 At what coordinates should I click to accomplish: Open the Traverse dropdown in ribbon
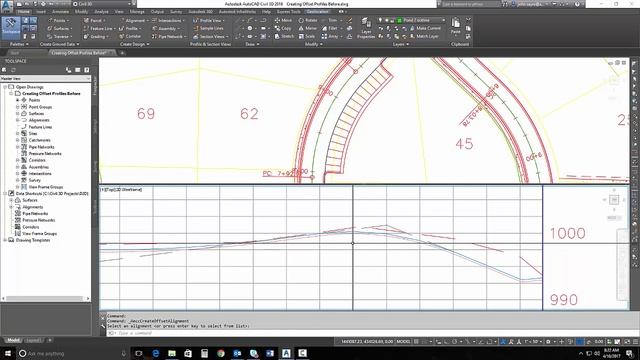(60, 37)
